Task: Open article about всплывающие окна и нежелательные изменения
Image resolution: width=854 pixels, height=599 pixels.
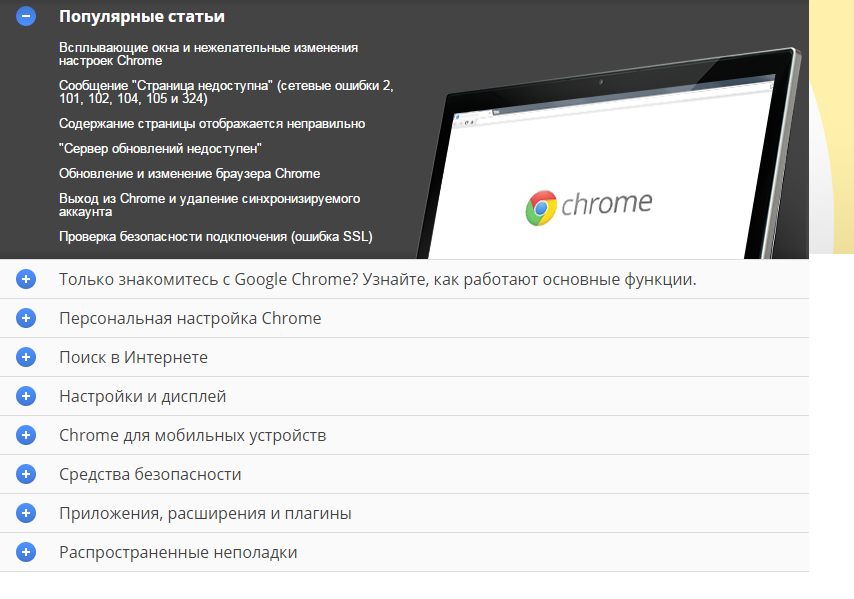Action: tap(208, 54)
